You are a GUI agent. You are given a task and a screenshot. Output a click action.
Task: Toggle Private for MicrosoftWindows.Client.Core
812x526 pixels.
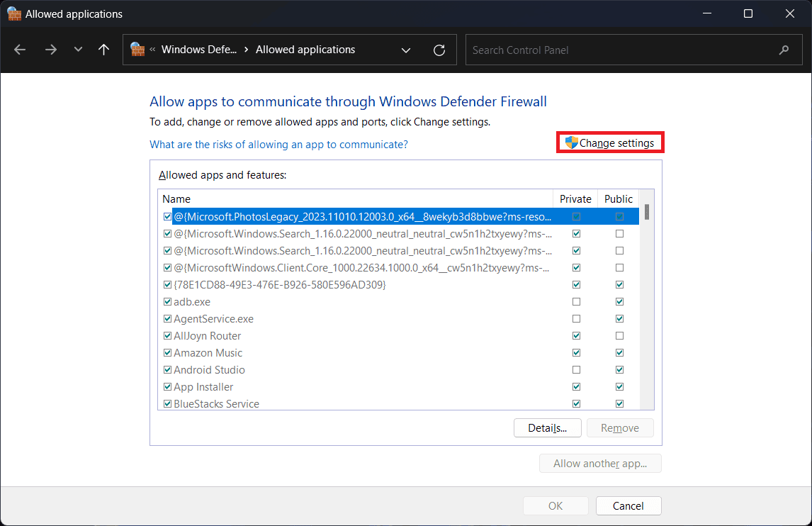coord(576,268)
